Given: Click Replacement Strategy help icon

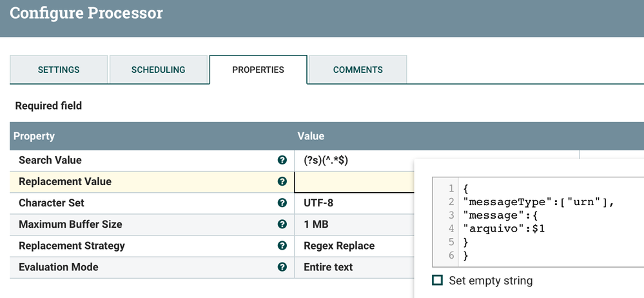Looking at the screenshot, I should (282, 246).
